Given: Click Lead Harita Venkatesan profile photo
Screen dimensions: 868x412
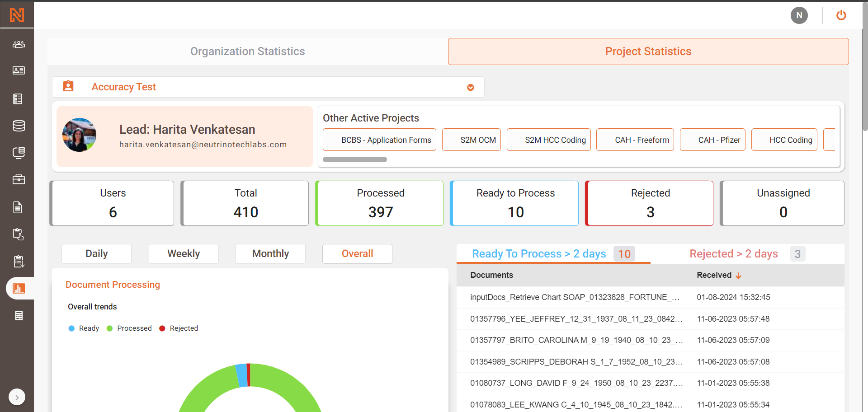Looking at the screenshot, I should coord(79,135).
